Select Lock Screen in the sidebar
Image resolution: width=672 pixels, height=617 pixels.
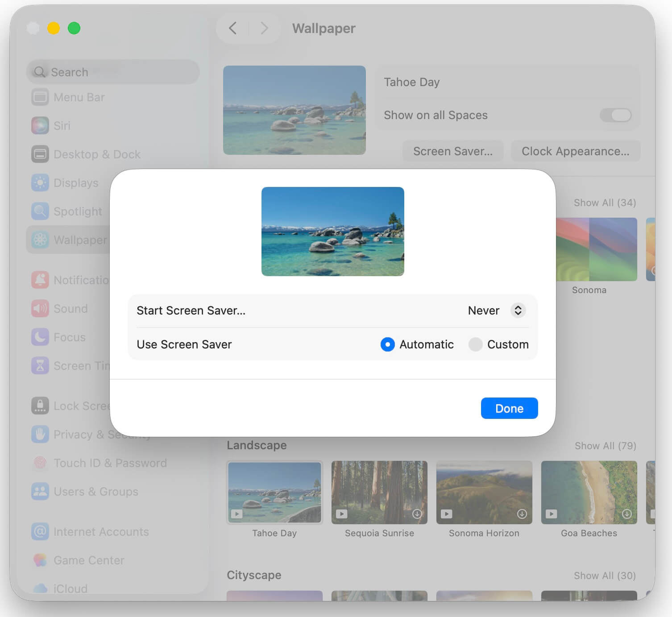(40, 406)
